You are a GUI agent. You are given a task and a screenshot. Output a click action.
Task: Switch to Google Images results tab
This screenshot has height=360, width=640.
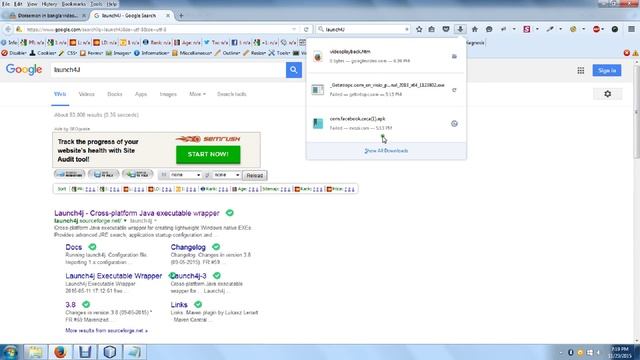click(168, 94)
